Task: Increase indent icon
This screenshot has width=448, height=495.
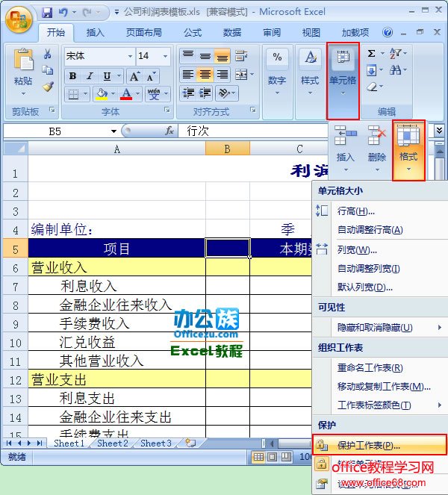Action: coord(205,93)
